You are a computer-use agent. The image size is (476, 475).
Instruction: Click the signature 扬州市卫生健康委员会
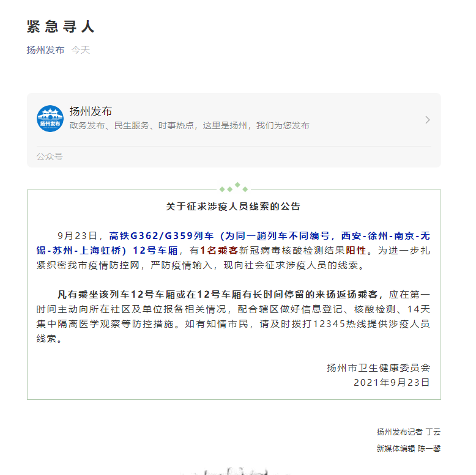[x=378, y=368]
